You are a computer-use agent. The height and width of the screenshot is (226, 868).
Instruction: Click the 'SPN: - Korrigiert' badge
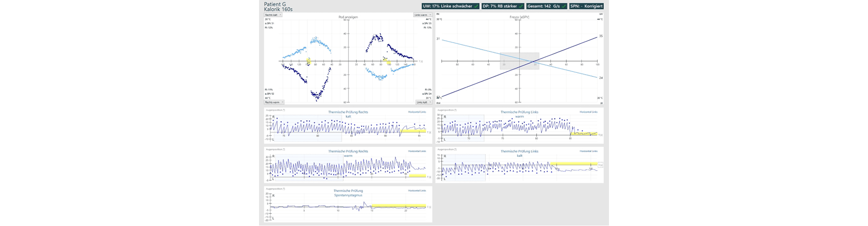(586, 6)
